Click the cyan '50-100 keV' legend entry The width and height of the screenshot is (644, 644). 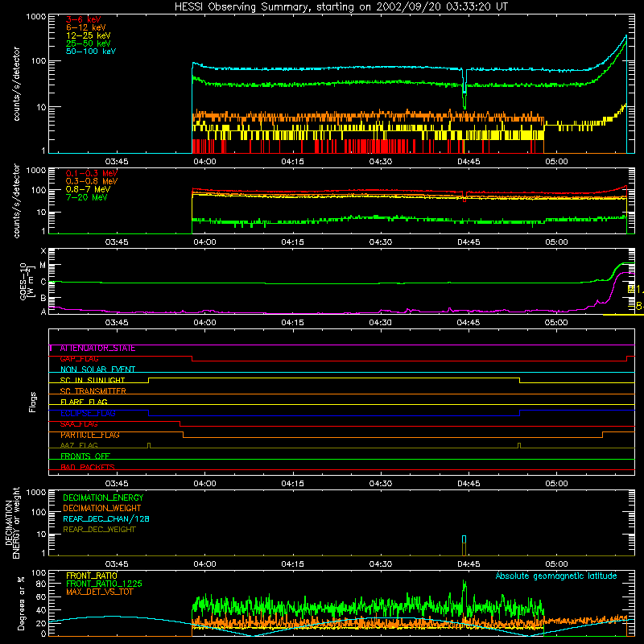coord(91,52)
